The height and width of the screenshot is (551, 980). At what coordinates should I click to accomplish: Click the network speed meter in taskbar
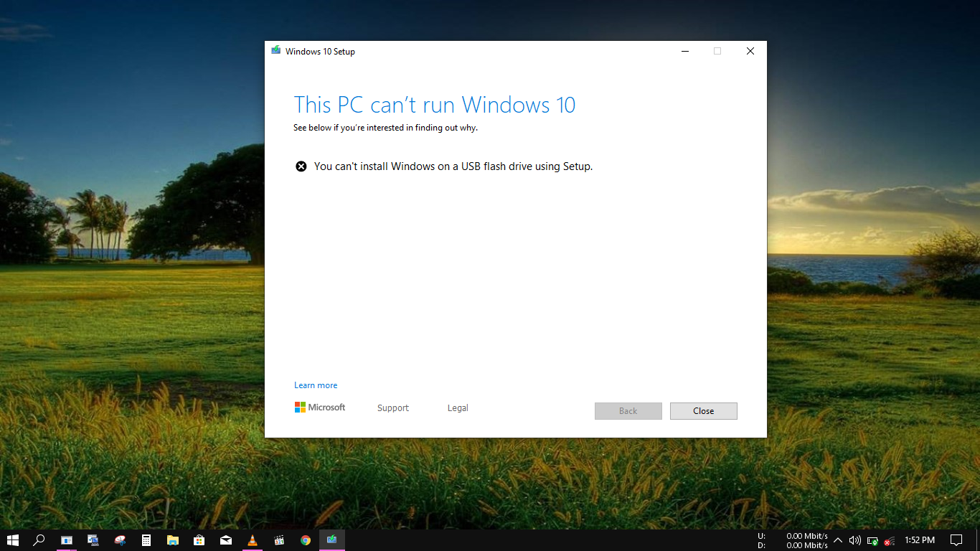[793, 540]
